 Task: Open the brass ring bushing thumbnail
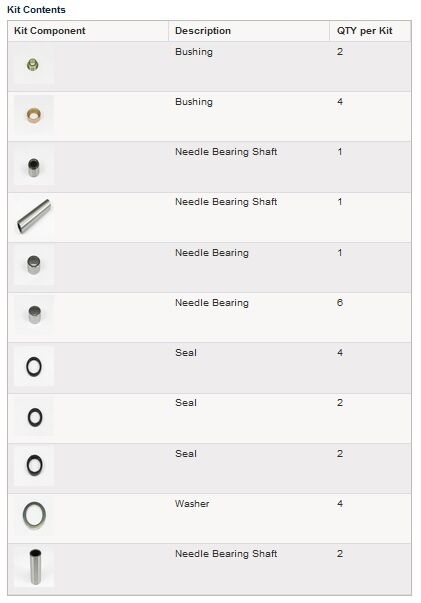[x=34, y=115]
